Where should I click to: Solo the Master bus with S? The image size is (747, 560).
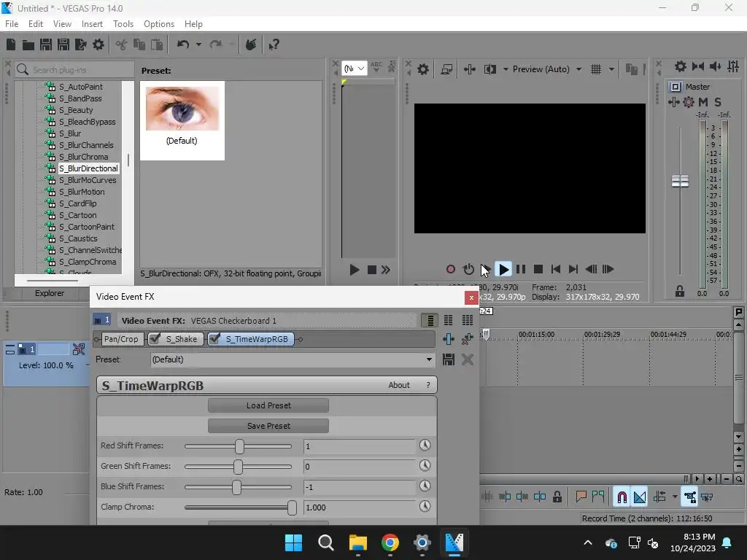coord(718,102)
